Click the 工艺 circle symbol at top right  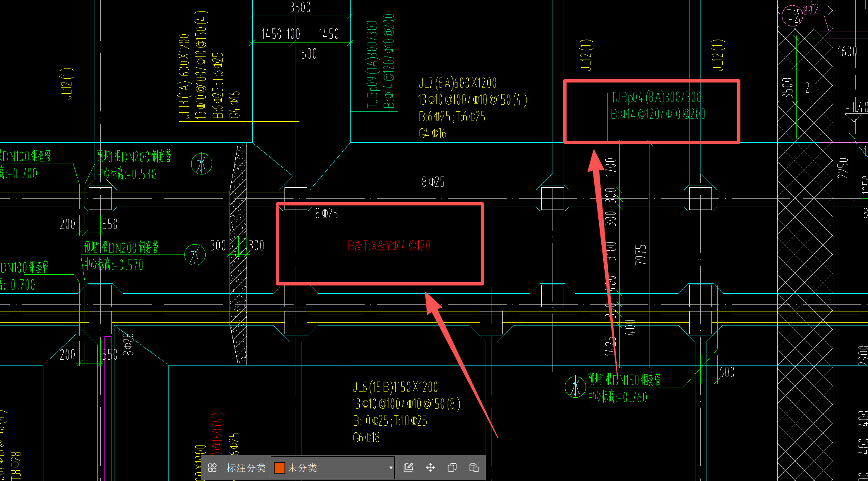[792, 16]
